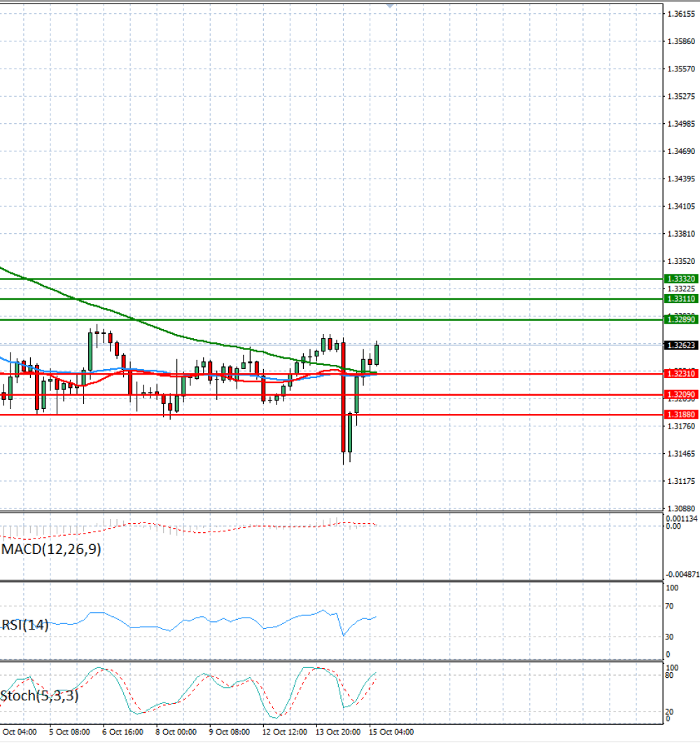Click the 6 Oct 16:00 time axis label
The width and height of the screenshot is (700, 743).
pyautogui.click(x=122, y=732)
